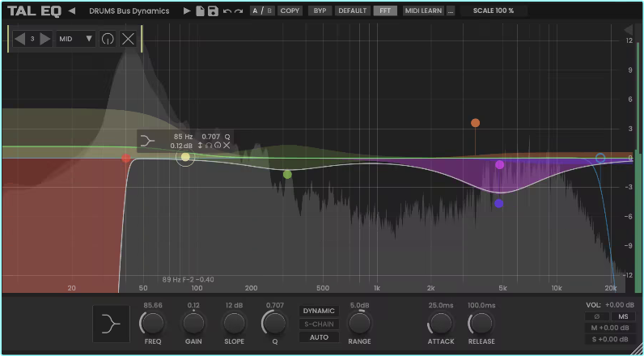Collapse the side panel arrow at top right
Image resolution: width=644 pixels, height=356 pixels.
click(x=629, y=30)
